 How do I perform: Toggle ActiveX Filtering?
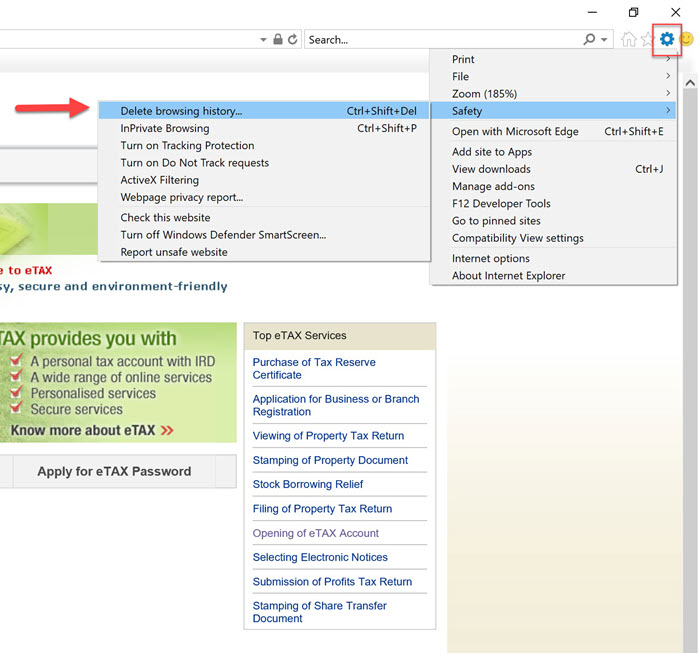264,180
